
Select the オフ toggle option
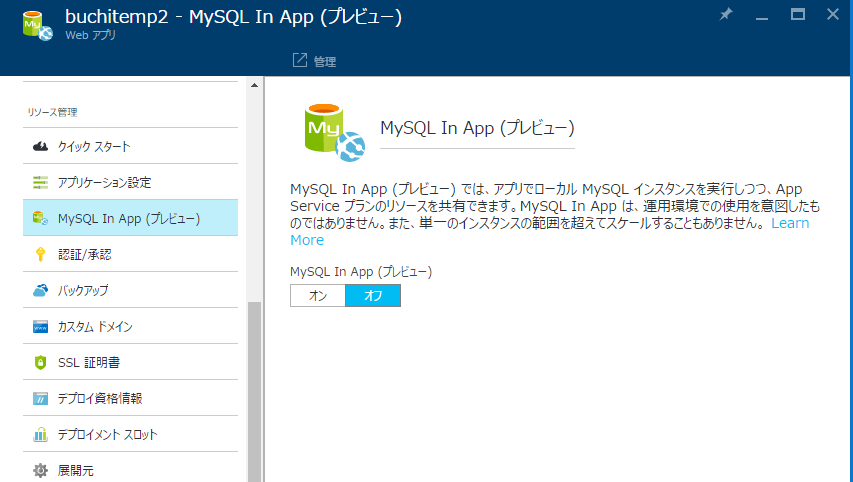[x=373, y=295]
